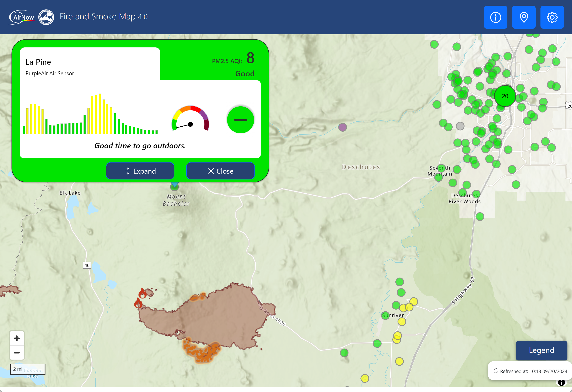This screenshot has width=572, height=392.
Task: Close the La Pine sensor popup
Action: coord(220,171)
